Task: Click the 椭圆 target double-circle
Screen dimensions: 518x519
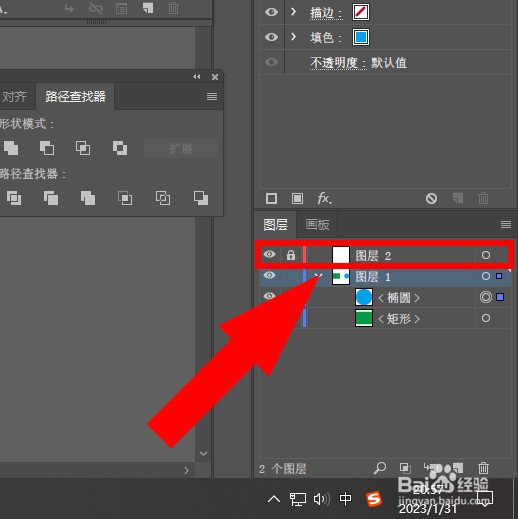Action: pyautogui.click(x=486, y=297)
